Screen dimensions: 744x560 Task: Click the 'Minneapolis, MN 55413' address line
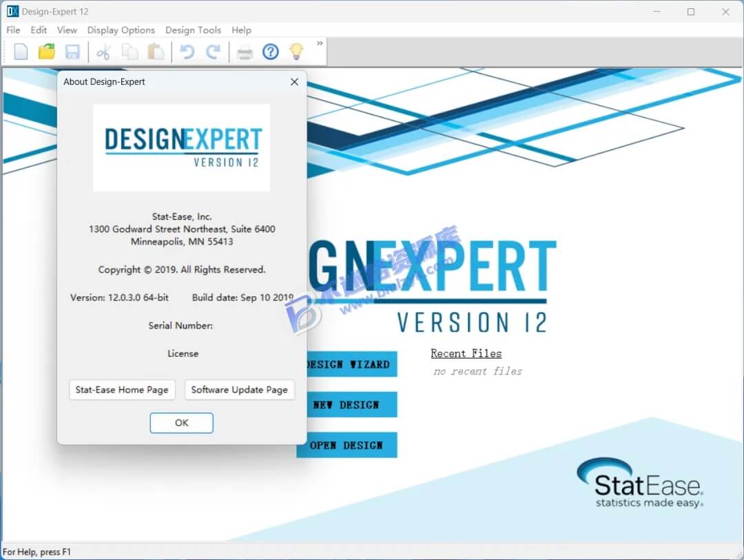pos(182,242)
